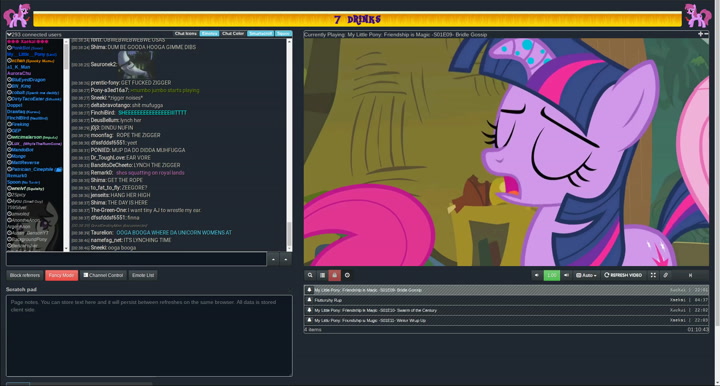Toggle Fancy Mode button
This screenshot has height=386, width=720.
coord(62,275)
